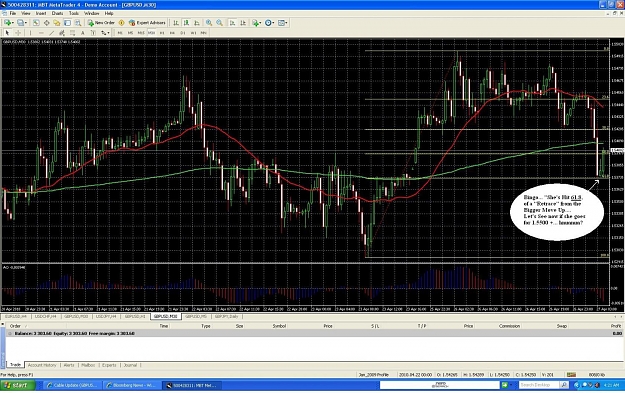Switch to D1 timeframe

coord(183,33)
